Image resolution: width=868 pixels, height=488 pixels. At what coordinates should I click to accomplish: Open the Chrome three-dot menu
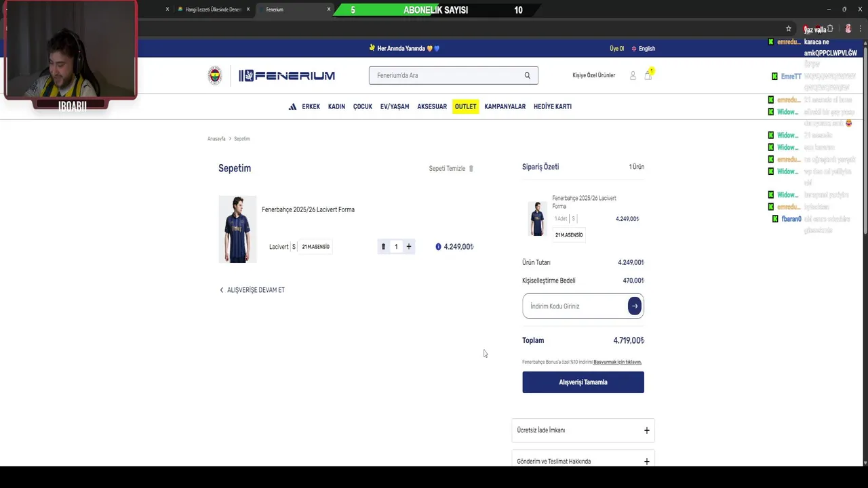click(861, 29)
